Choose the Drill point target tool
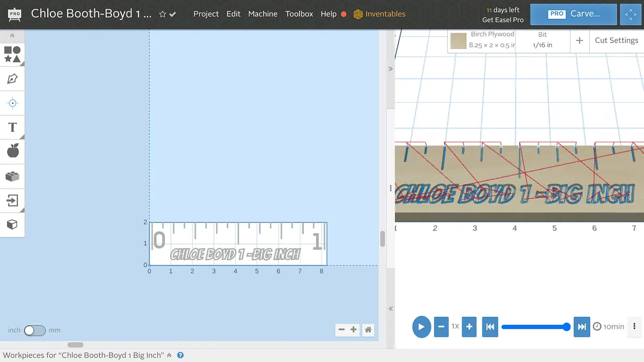The image size is (644, 362). click(x=12, y=103)
